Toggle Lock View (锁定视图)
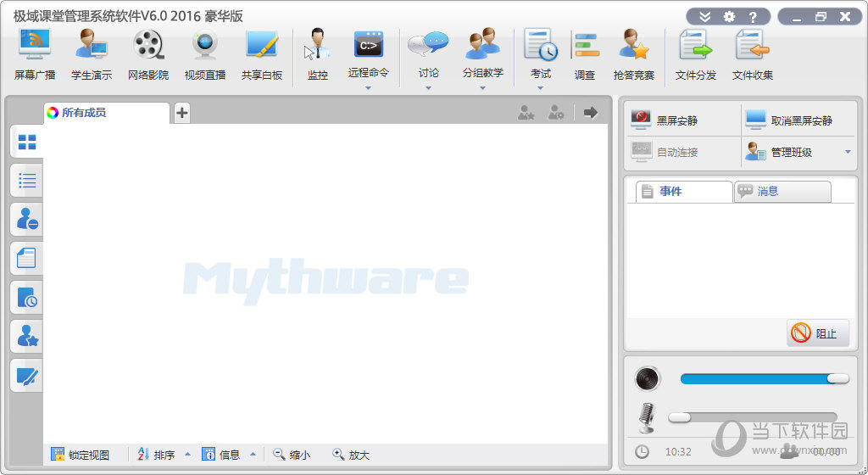The width and height of the screenshot is (868, 475). (x=81, y=455)
